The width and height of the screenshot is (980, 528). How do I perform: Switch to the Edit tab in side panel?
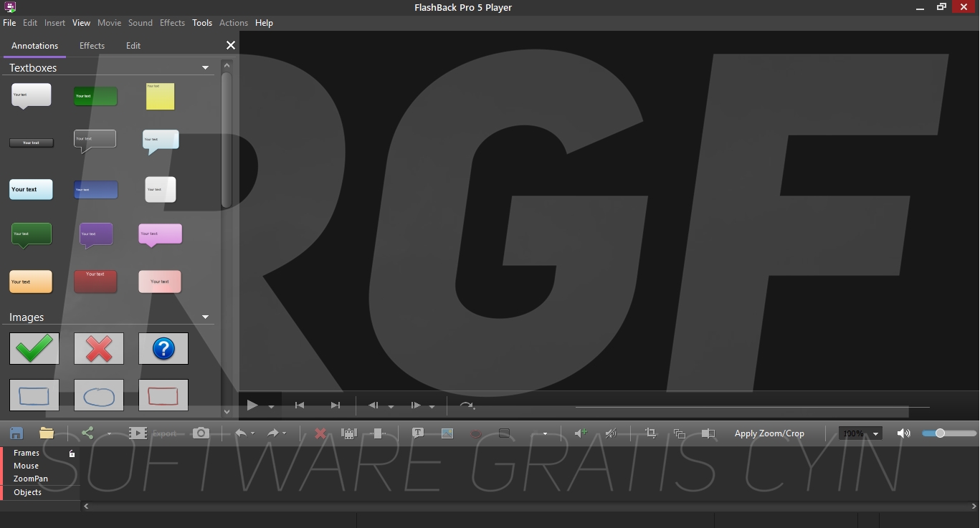pos(133,45)
